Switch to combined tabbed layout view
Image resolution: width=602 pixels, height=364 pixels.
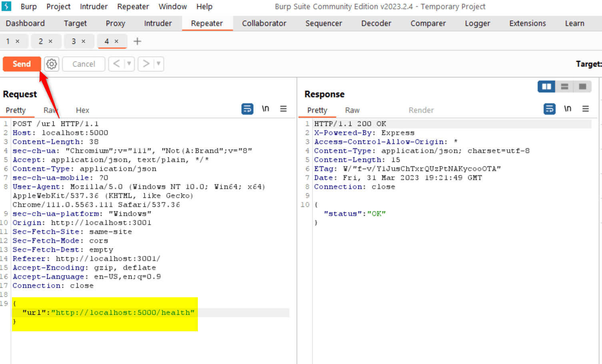582,86
